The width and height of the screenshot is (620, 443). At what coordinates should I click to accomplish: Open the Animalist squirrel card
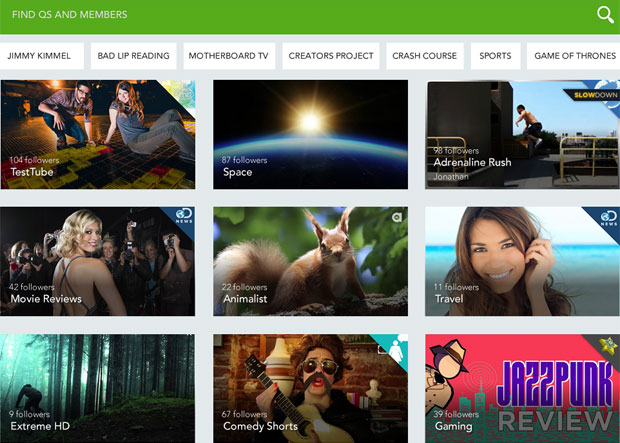[x=310, y=261]
